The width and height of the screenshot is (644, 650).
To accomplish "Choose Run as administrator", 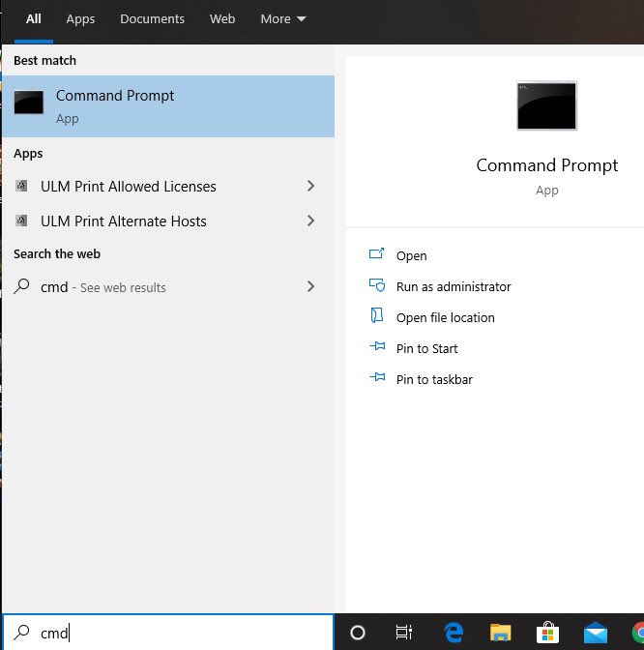I will tap(454, 287).
